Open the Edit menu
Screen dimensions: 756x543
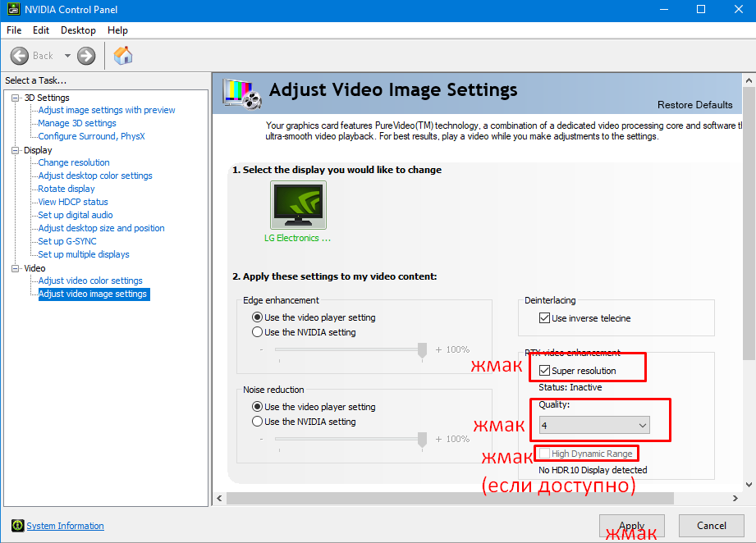point(41,30)
